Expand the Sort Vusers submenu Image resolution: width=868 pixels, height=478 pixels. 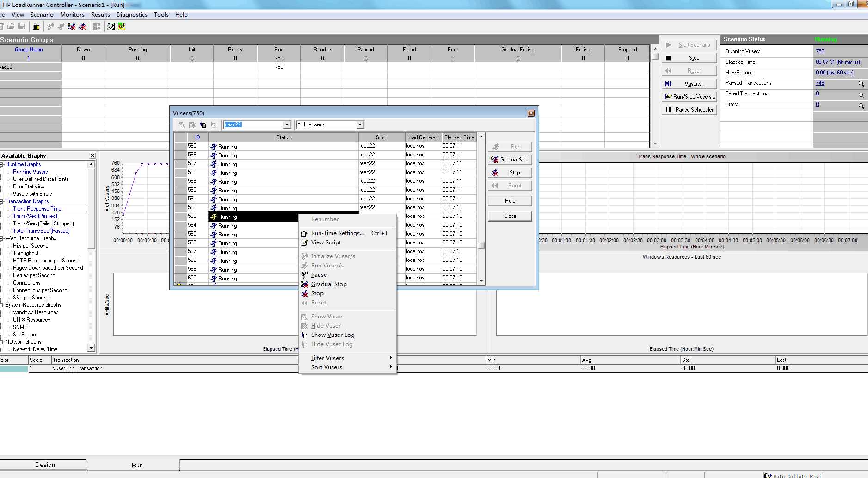tap(348, 367)
